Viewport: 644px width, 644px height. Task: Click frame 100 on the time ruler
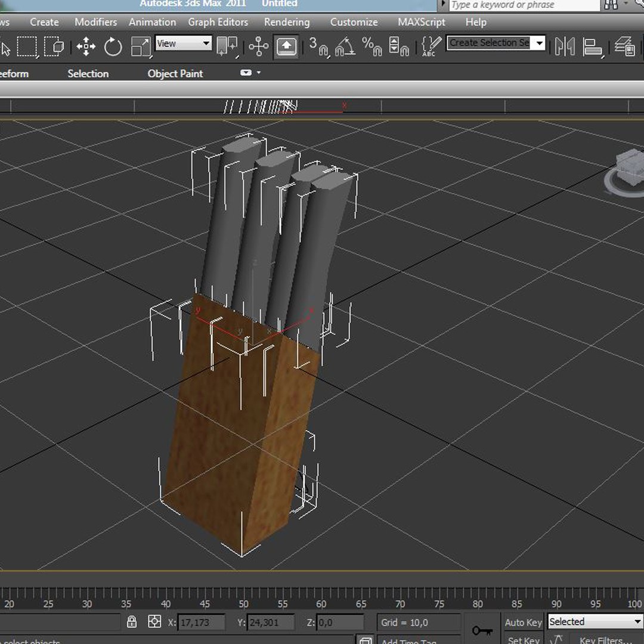tap(634, 603)
